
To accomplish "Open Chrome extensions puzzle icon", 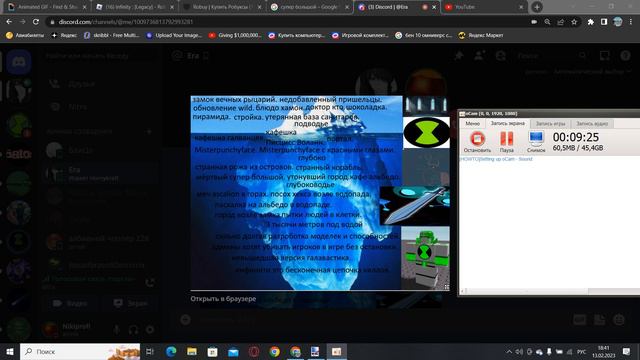I will [591, 22].
